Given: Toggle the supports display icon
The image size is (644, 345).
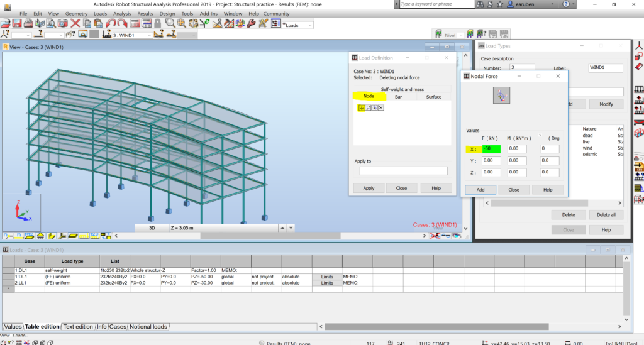Looking at the screenshot, I should [x=40, y=236].
